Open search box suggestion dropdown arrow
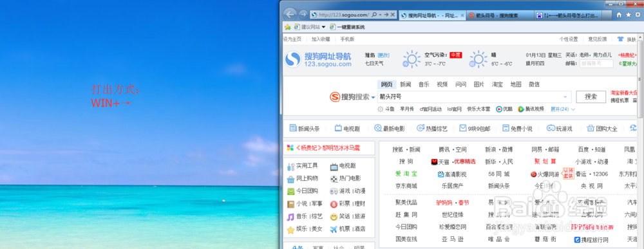 pos(566,97)
